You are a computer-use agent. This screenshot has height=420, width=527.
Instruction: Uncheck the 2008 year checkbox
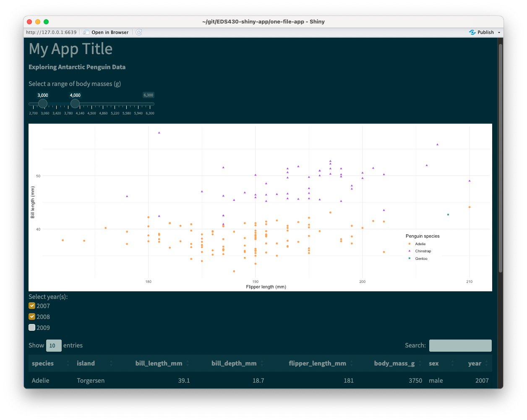tap(32, 316)
